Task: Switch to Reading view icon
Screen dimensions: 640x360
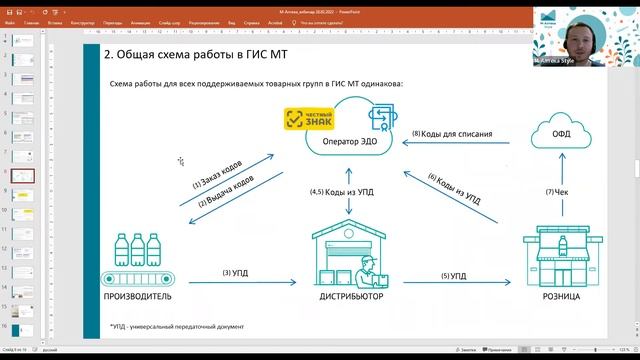Action: [551, 350]
